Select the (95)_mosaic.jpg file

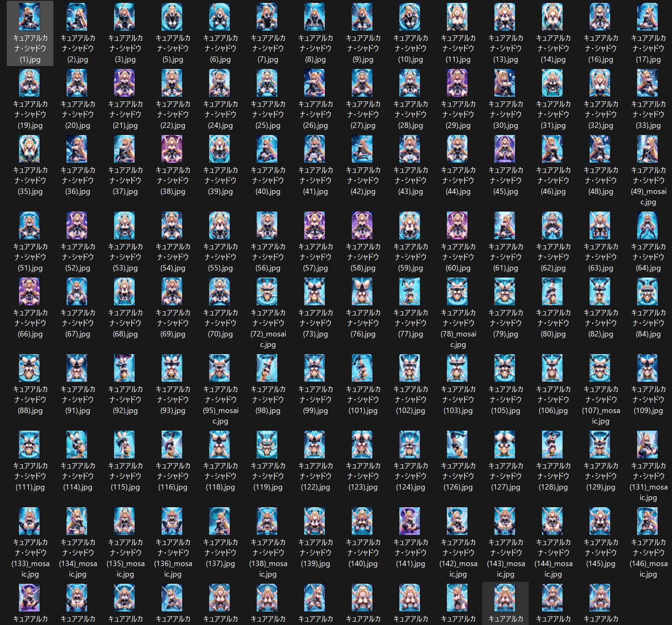point(220,389)
